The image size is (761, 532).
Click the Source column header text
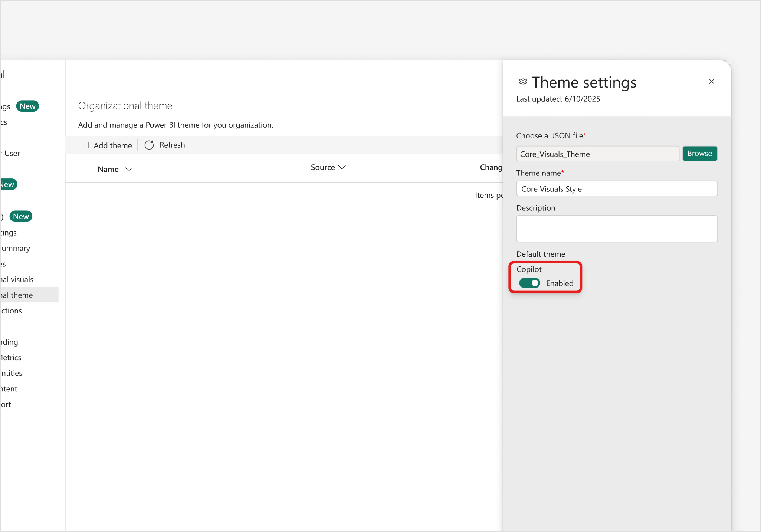pos(322,167)
